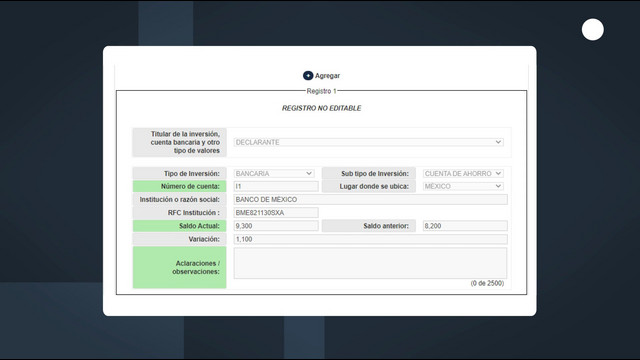
Task: Click the Aclaraciones / observaciones text area
Action: coord(370,263)
